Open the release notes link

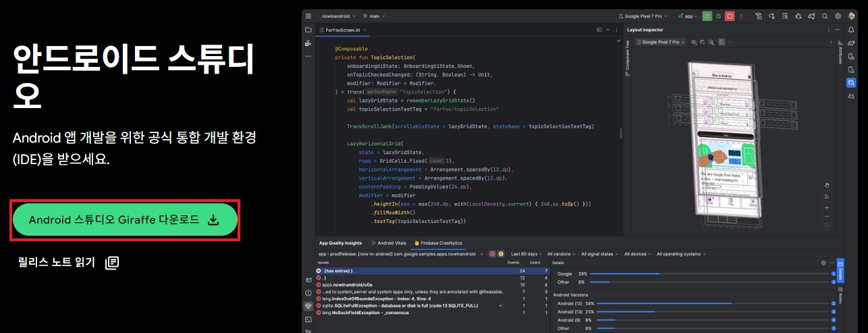click(x=69, y=262)
